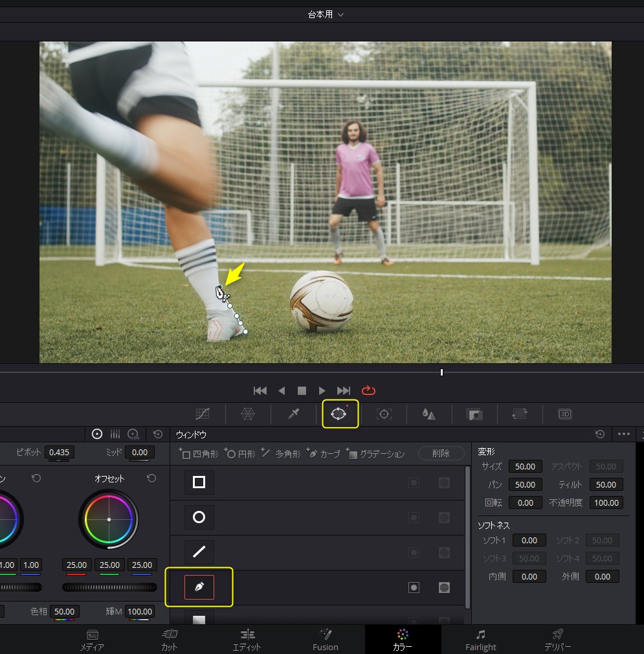This screenshot has width=644, height=654.
Task: Toggle invert on the curve window
Action: pos(414,588)
